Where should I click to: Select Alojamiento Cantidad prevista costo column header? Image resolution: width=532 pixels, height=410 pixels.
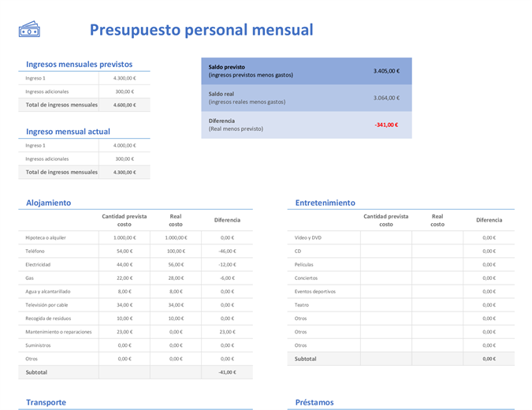[125, 220]
